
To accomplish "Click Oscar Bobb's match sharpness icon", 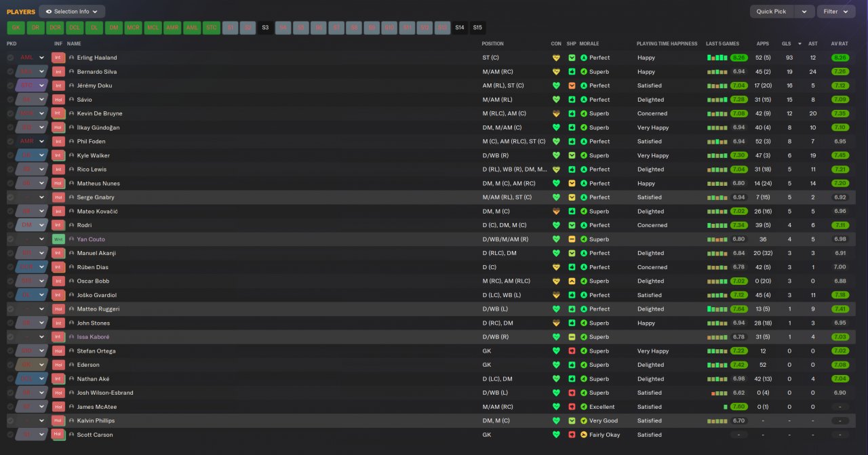I will 572,281.
